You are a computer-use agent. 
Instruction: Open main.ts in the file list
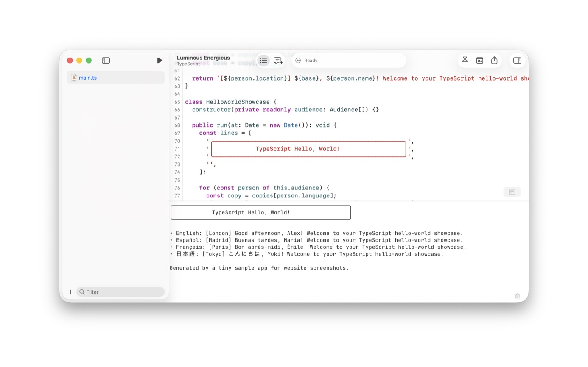coord(115,78)
